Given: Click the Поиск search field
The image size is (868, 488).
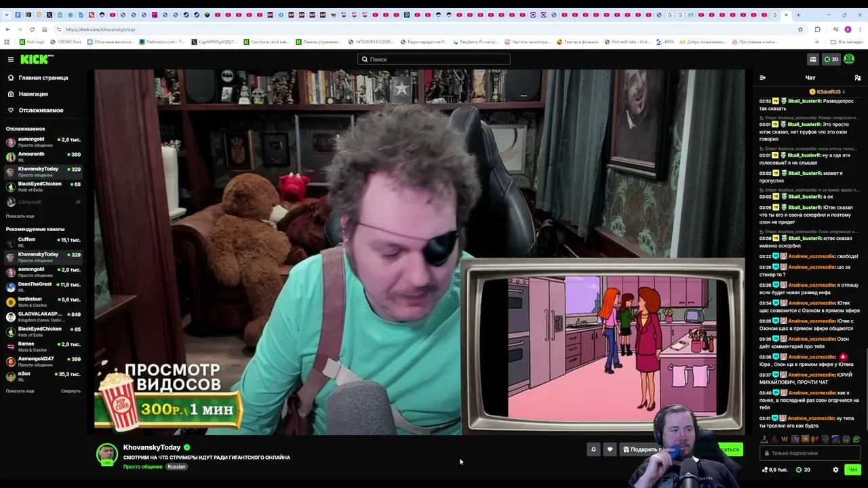Looking at the screenshot, I should click(x=434, y=60).
